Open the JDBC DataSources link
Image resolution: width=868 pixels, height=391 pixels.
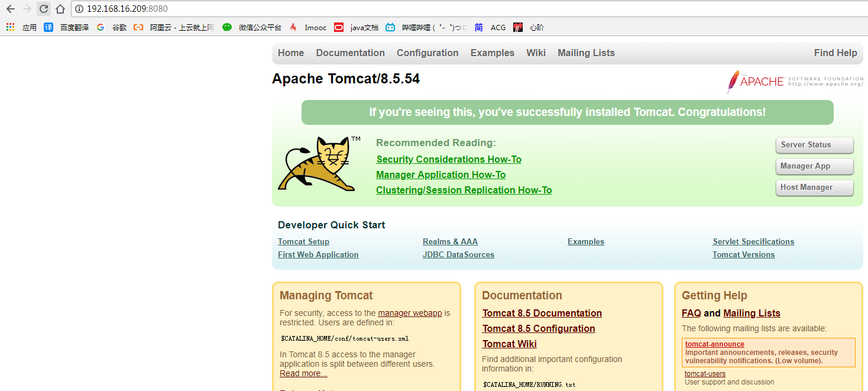pyautogui.click(x=458, y=254)
